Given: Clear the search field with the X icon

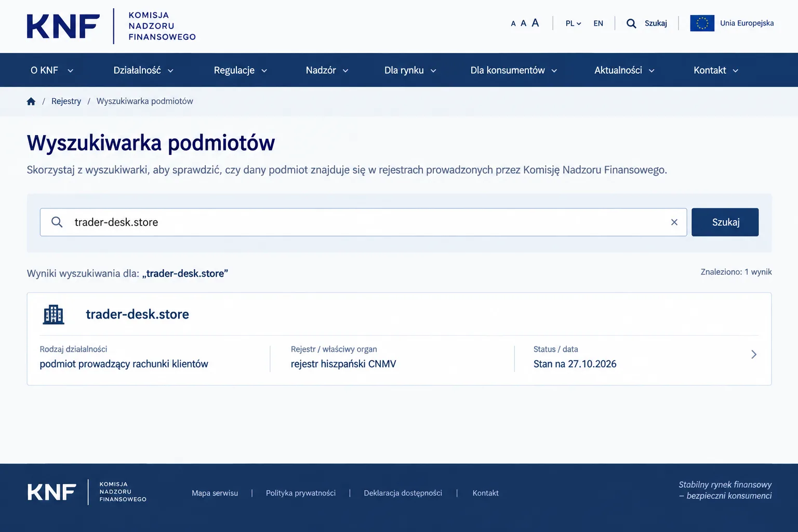Looking at the screenshot, I should tap(674, 222).
